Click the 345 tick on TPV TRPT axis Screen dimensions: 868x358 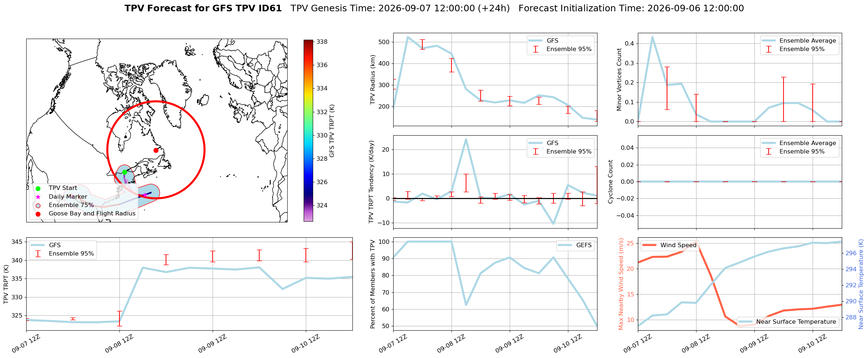click(x=17, y=242)
